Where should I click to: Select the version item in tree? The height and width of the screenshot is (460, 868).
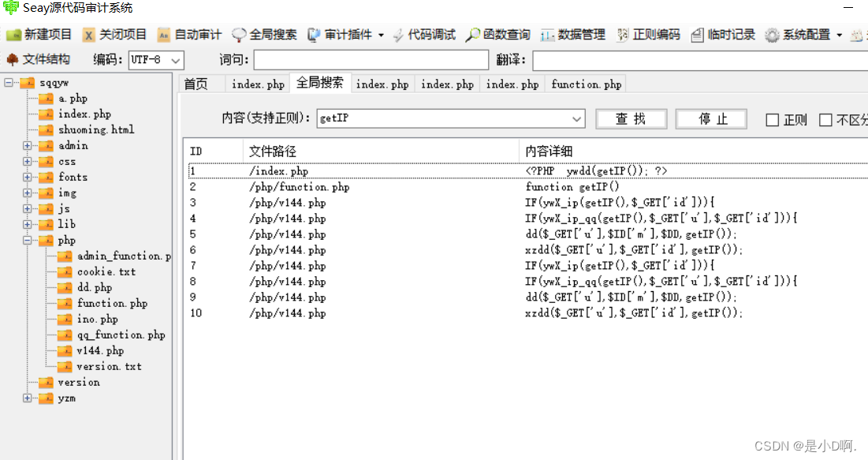(79, 383)
